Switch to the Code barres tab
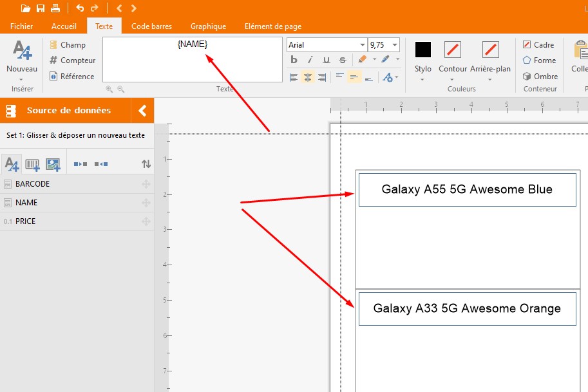 (x=151, y=26)
